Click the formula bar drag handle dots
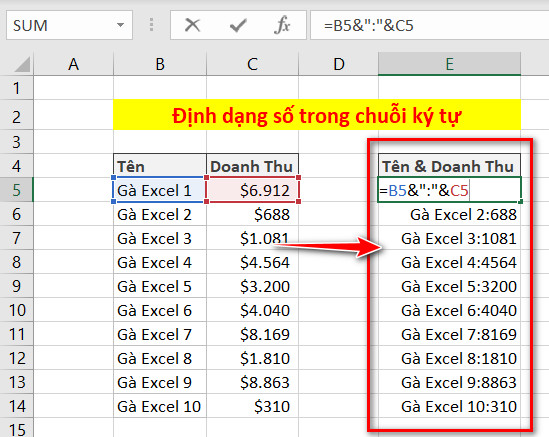This screenshot has height=437, width=549. tap(151, 25)
